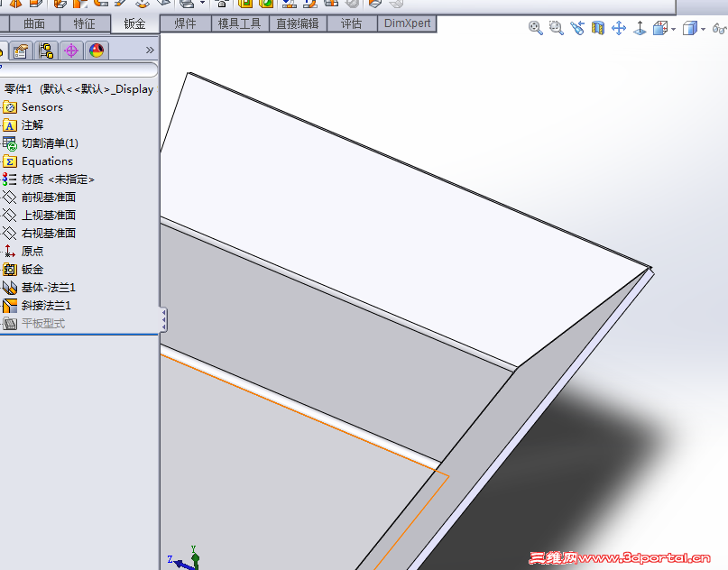
Task: Click the Hide/Show Items glasses icon
Action: pos(720,28)
